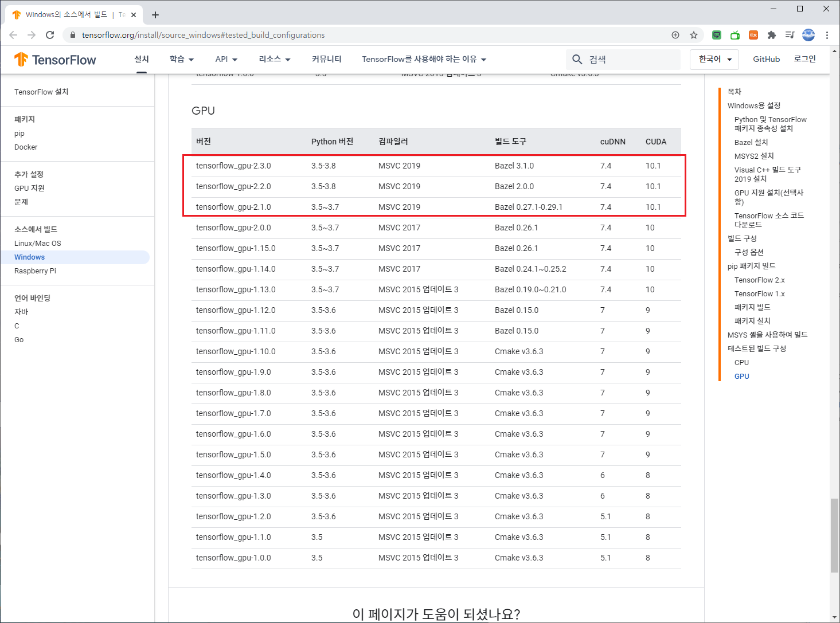840x623 pixels.
Task: Jump to CPU in contents list
Action: (x=741, y=362)
